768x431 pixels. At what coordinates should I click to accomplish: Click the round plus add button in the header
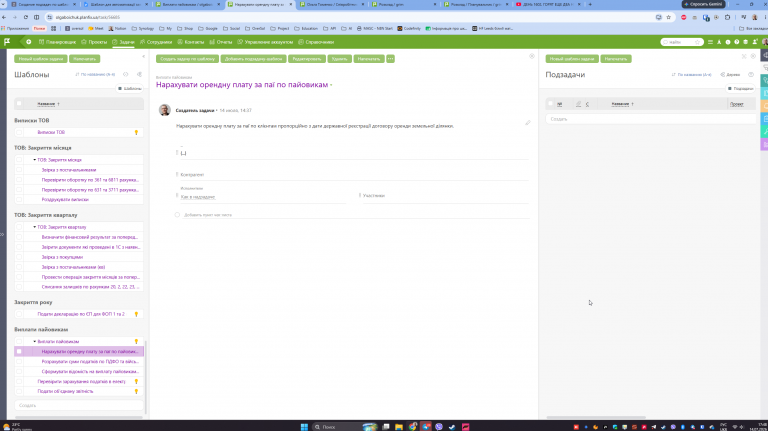[x=28, y=42]
